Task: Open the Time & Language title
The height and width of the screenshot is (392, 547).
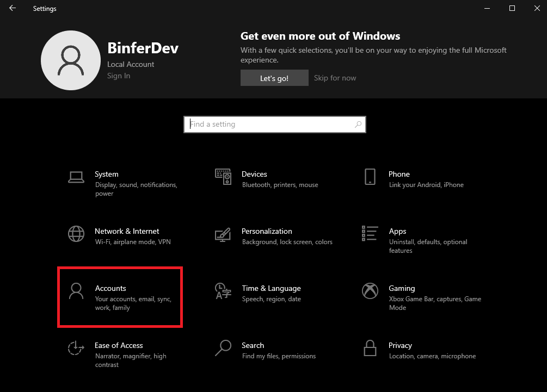Action: click(272, 289)
